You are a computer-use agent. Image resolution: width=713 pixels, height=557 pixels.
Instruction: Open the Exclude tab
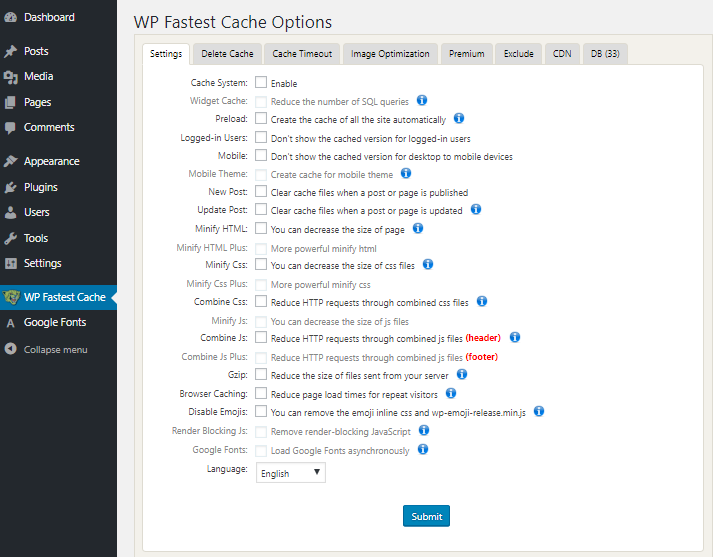point(518,54)
